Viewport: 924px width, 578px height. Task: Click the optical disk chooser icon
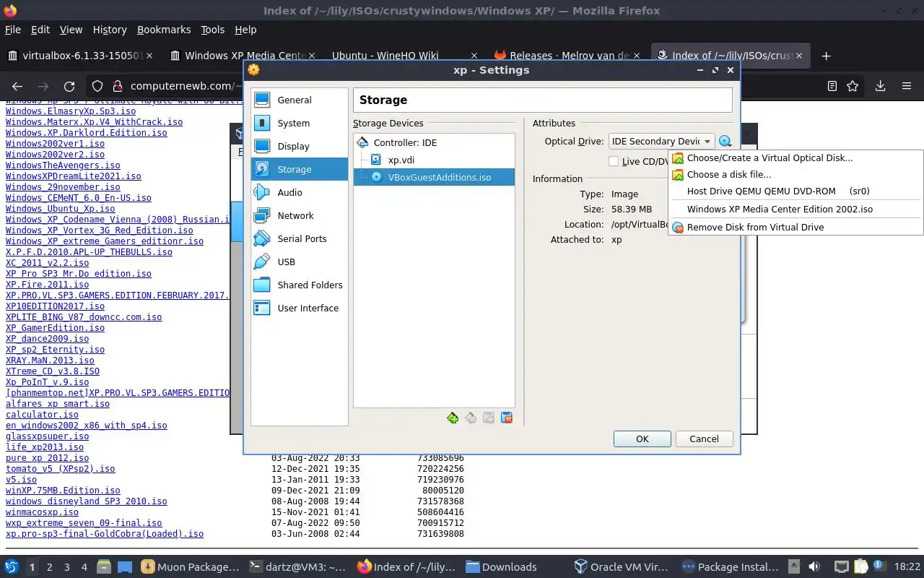click(x=725, y=142)
